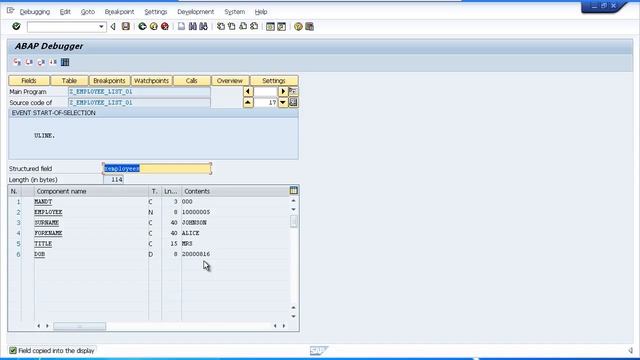Click the Structured field input box
This screenshot has height=360, width=640.
click(x=157, y=168)
